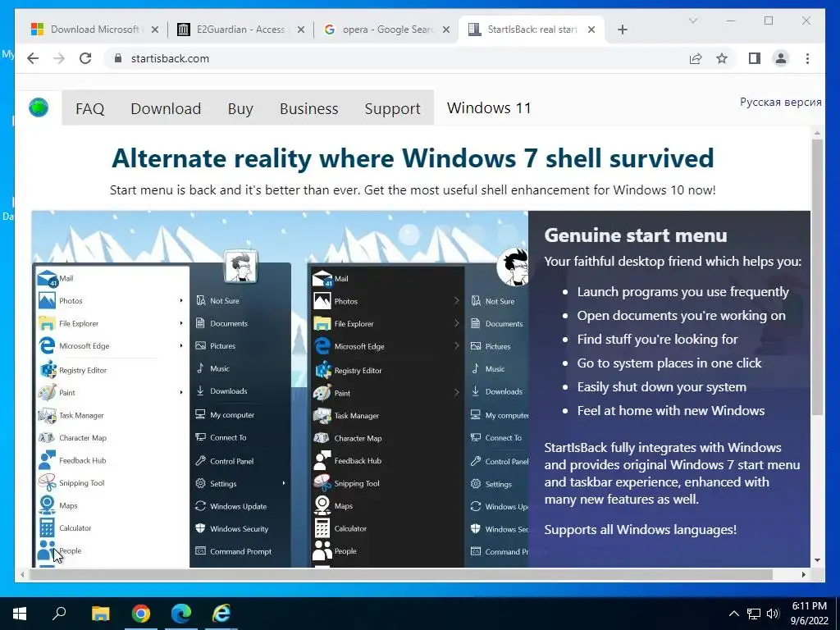Click Snipping Tool icon in light menu image

pos(47,482)
